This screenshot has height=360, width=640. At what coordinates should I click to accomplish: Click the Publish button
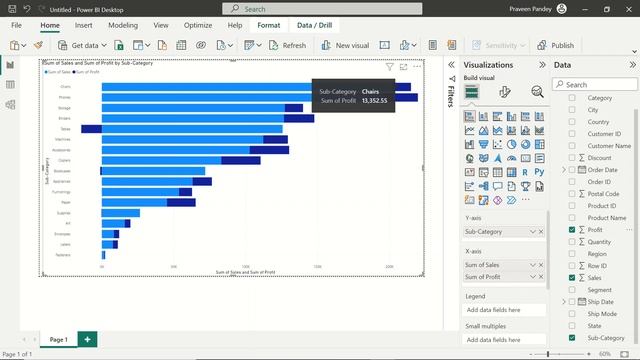556,45
